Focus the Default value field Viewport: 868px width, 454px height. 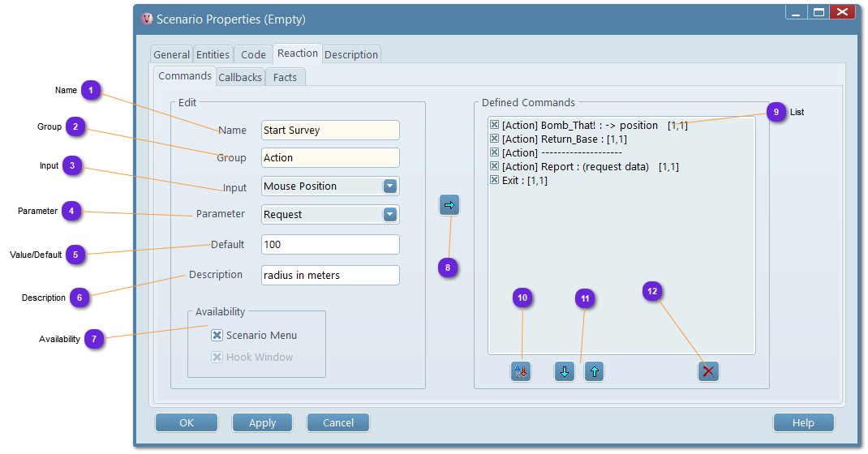(330, 245)
